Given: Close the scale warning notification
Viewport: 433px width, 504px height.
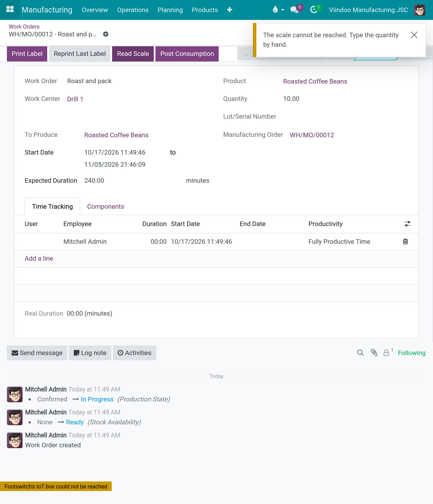Looking at the screenshot, I should pyautogui.click(x=414, y=35).
